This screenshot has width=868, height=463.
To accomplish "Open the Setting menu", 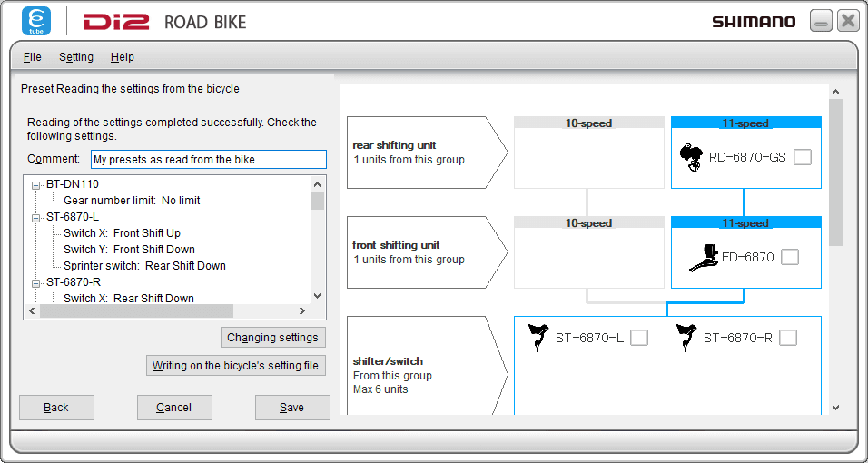I will tap(76, 57).
